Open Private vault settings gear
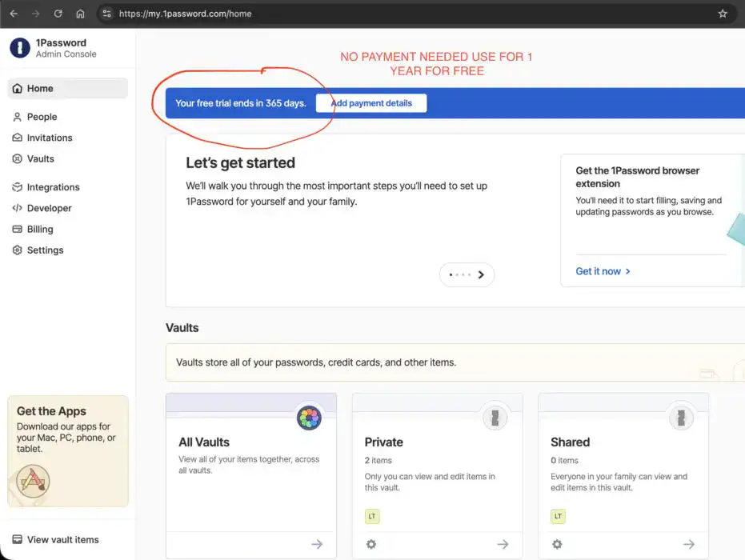The width and height of the screenshot is (745, 560). [371, 544]
